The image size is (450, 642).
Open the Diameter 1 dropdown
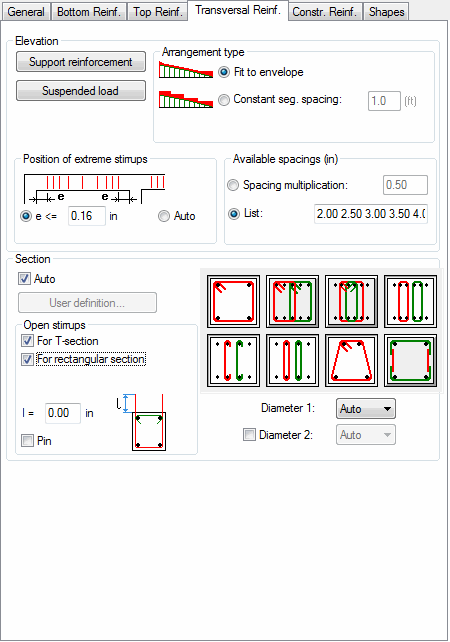pos(366,409)
